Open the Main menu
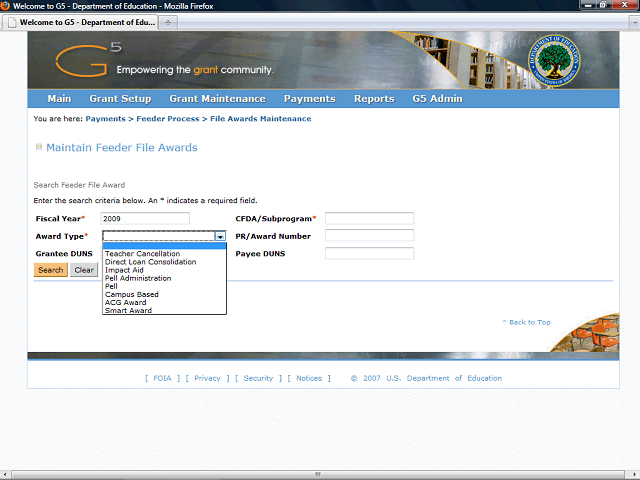 tap(59, 99)
